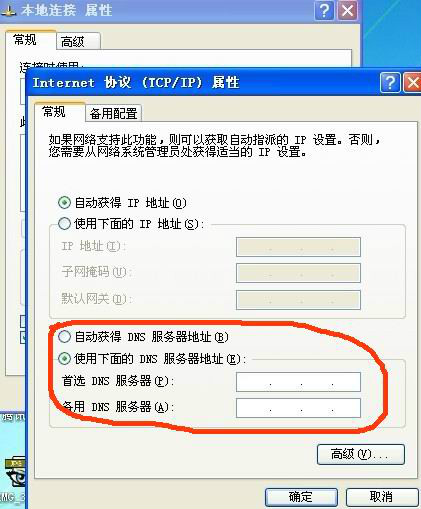This screenshot has width=421, height=509.
Task: Click help icon of 本地连接 属性 window
Action: (x=324, y=11)
